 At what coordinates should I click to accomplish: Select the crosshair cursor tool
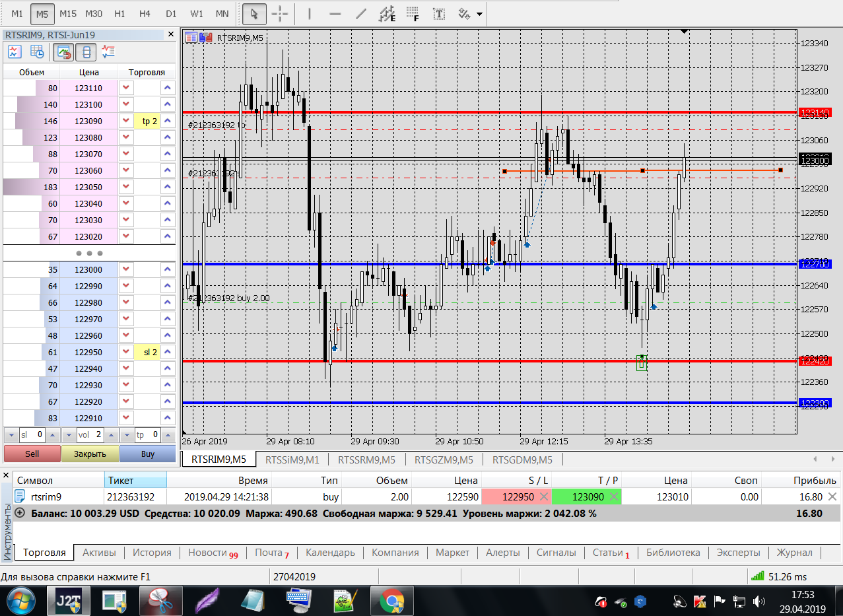[280, 13]
